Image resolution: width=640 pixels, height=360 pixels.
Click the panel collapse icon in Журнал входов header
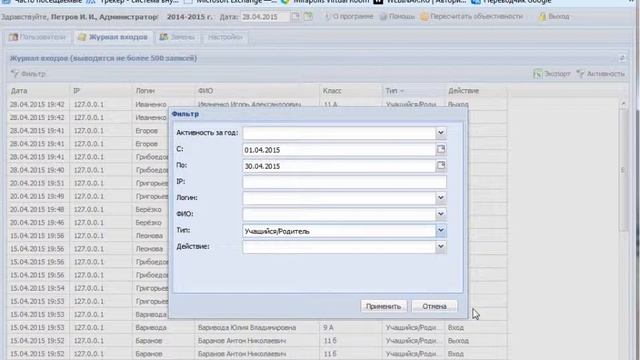point(622,58)
